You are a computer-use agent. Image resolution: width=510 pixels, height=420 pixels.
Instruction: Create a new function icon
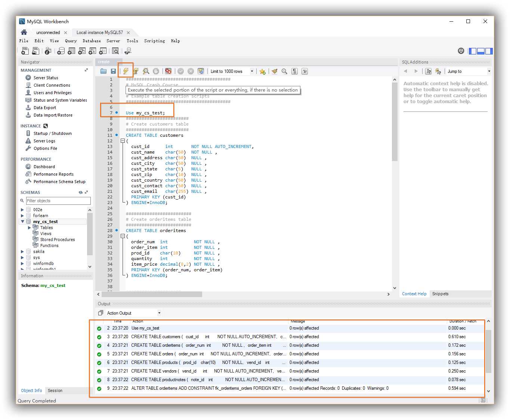[x=103, y=51]
